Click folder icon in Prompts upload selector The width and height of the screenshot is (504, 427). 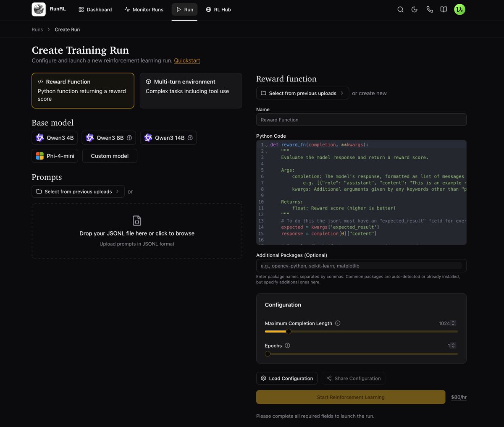pyautogui.click(x=39, y=191)
